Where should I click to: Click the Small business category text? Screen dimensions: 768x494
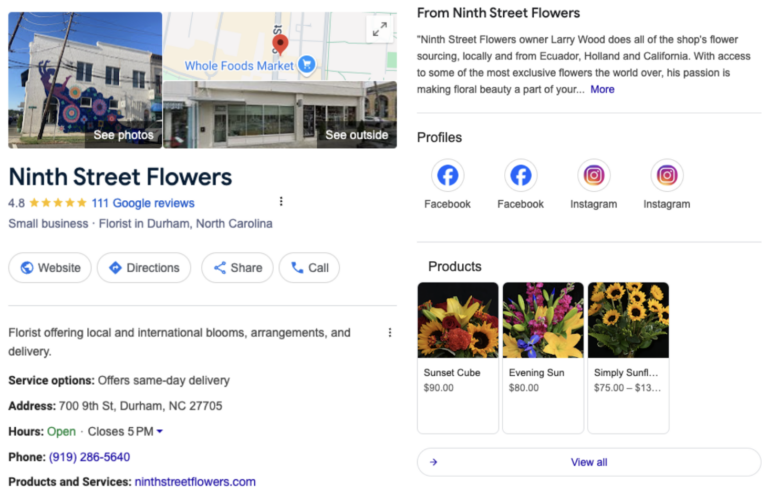point(48,224)
